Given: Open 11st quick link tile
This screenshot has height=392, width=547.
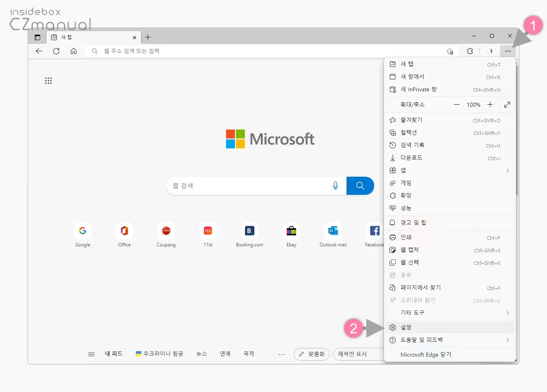Looking at the screenshot, I should click(208, 235).
